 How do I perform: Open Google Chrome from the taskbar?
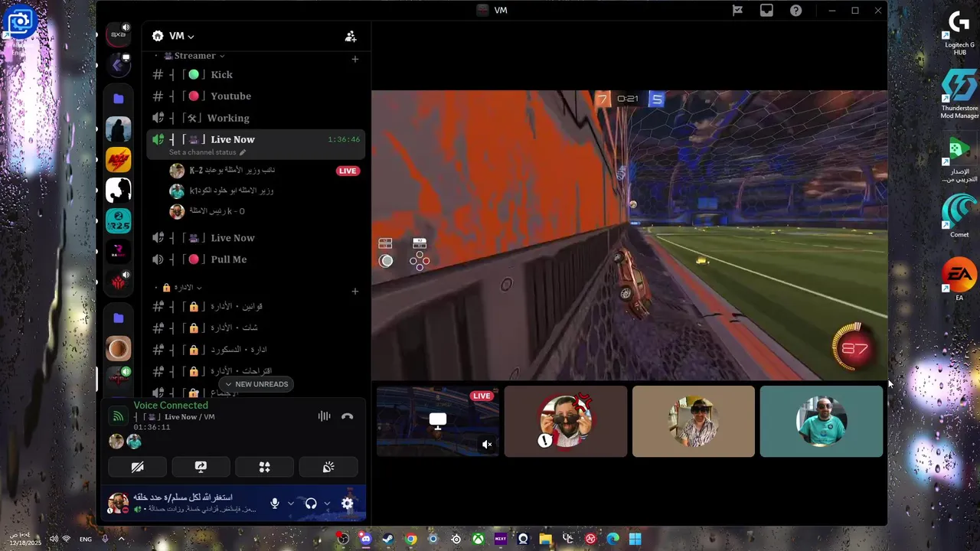coord(411,539)
